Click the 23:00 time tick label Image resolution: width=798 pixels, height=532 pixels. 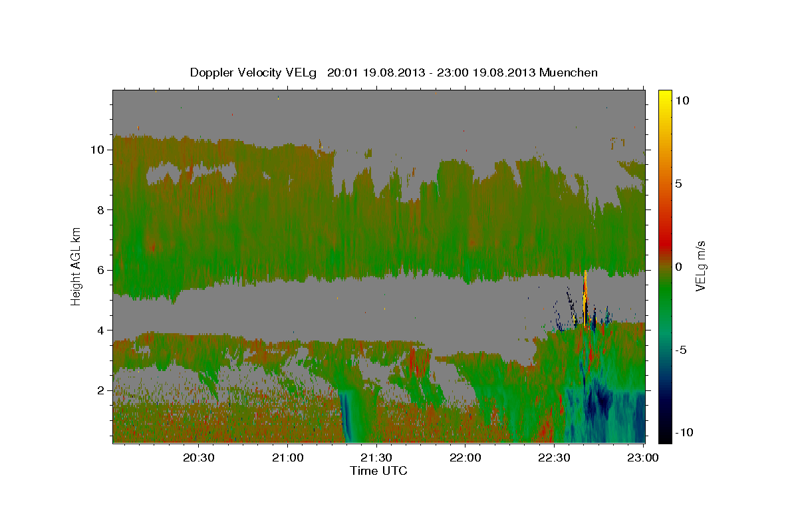coord(643,458)
